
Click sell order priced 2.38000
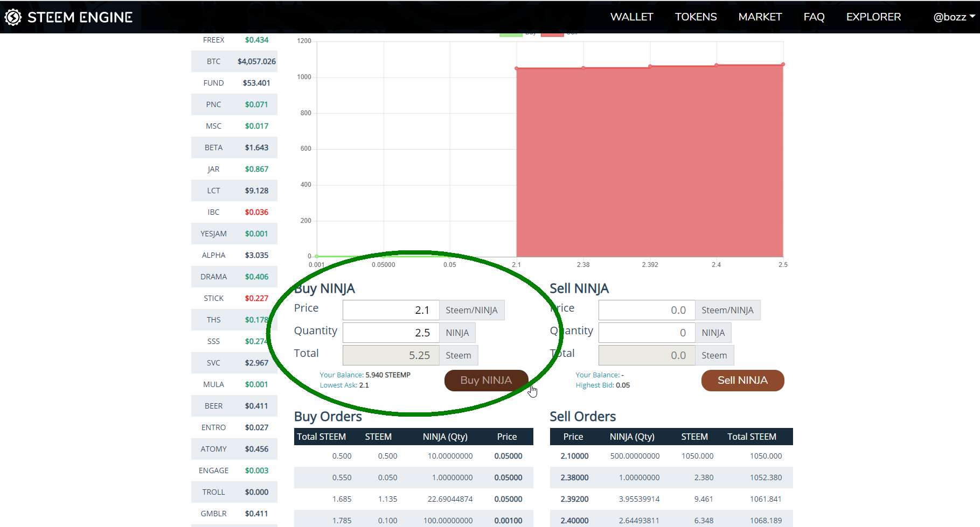coord(671,477)
